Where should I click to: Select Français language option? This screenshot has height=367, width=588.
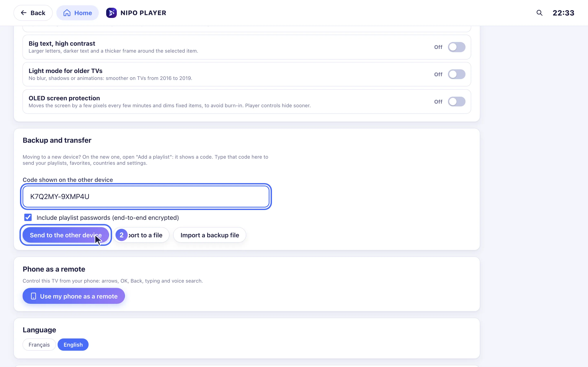point(39,344)
